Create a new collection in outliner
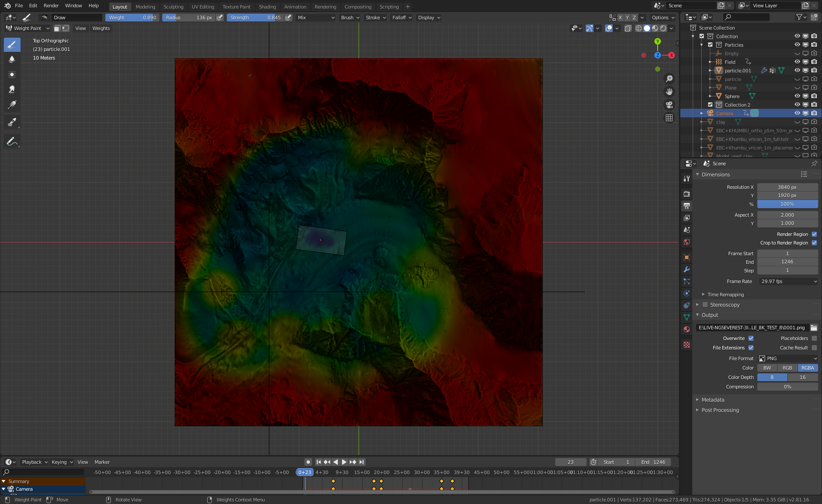Image resolution: width=822 pixels, height=504 pixels. point(814,17)
